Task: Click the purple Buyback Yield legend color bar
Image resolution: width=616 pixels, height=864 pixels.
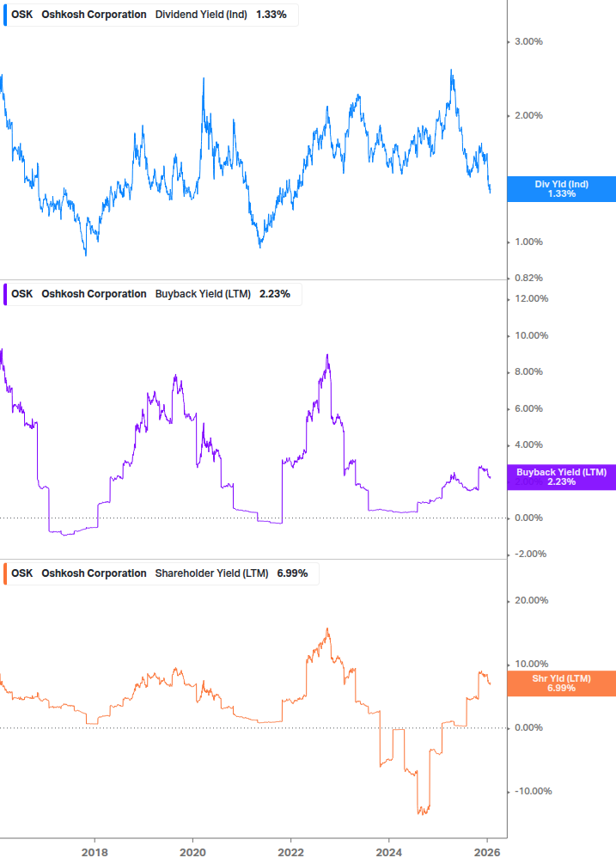Action: (5, 294)
